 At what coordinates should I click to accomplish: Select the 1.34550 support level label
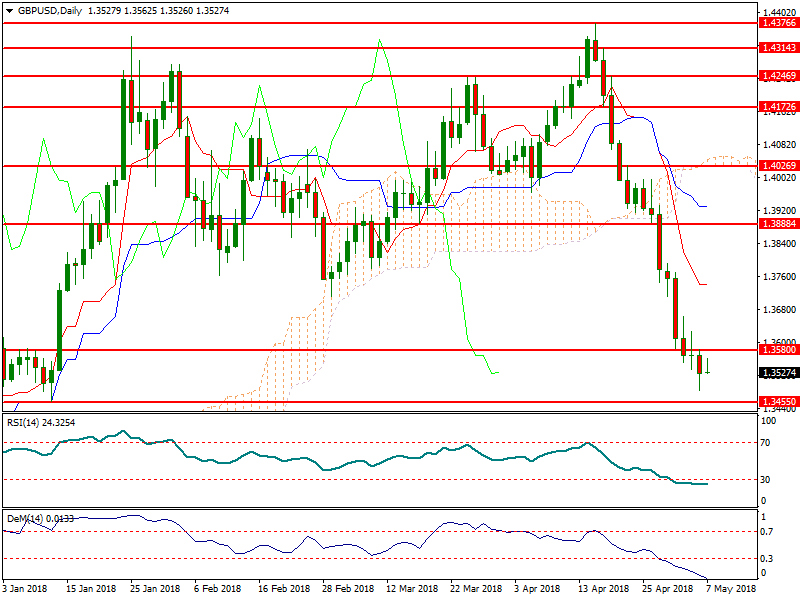[779, 402]
